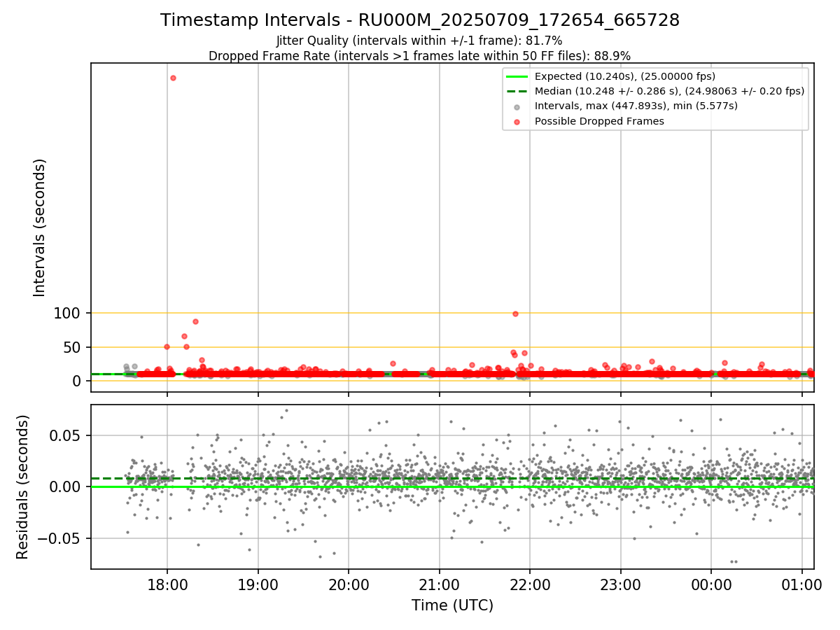Screen dimensions: 840x630
Task: Click the '50' tick label on intervals axis
Action: click(71, 347)
